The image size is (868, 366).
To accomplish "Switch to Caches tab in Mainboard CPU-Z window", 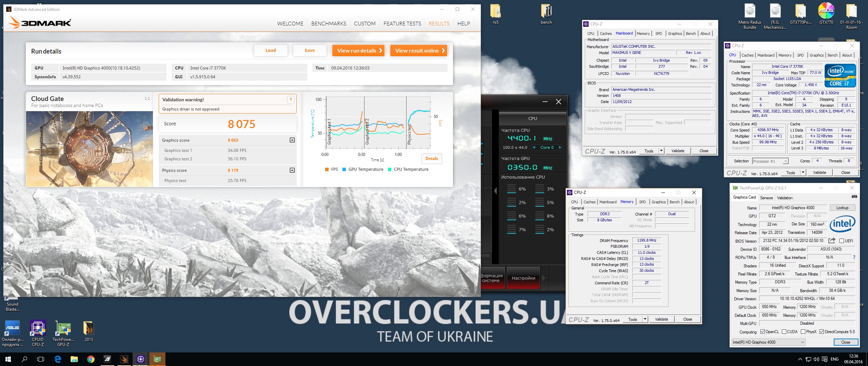I will pos(606,34).
